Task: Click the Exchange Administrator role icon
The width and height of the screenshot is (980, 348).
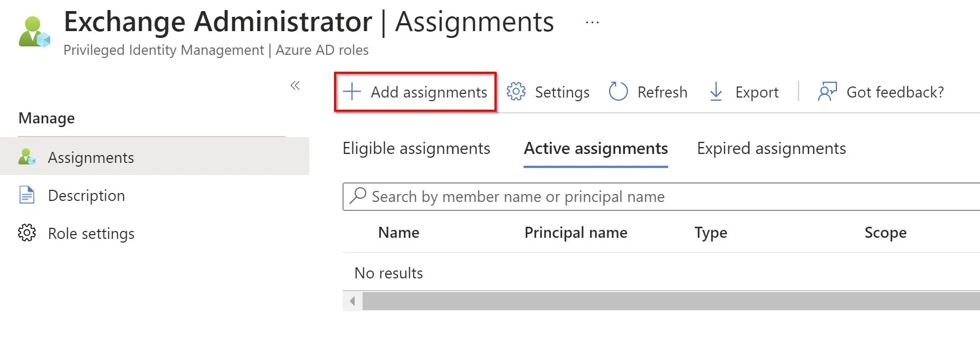Action: tap(34, 32)
